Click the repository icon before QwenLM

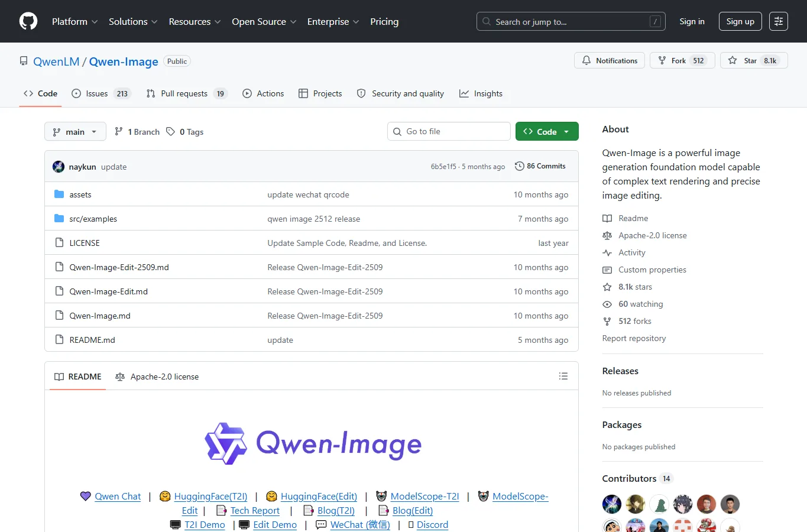coord(24,61)
